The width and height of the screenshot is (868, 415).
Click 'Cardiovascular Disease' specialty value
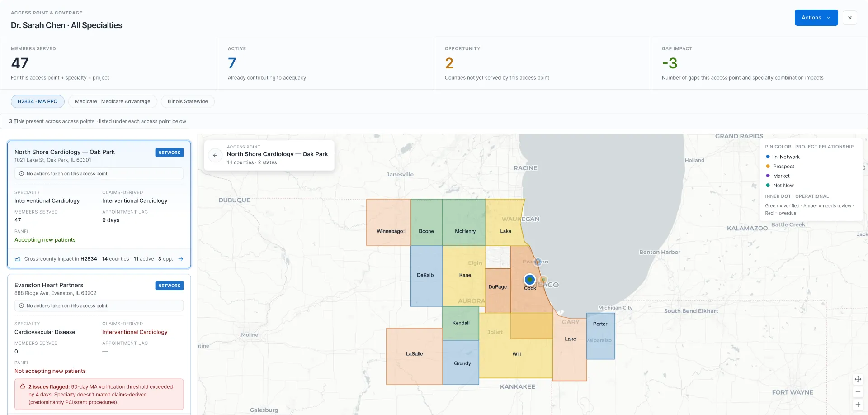pyautogui.click(x=45, y=332)
